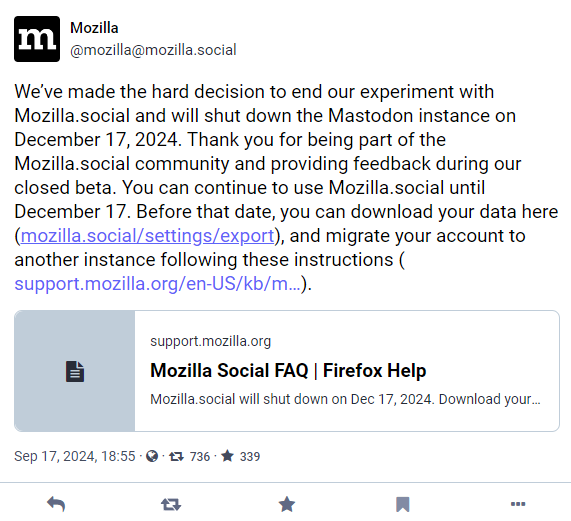Click the globe public visibility icon

(152, 456)
